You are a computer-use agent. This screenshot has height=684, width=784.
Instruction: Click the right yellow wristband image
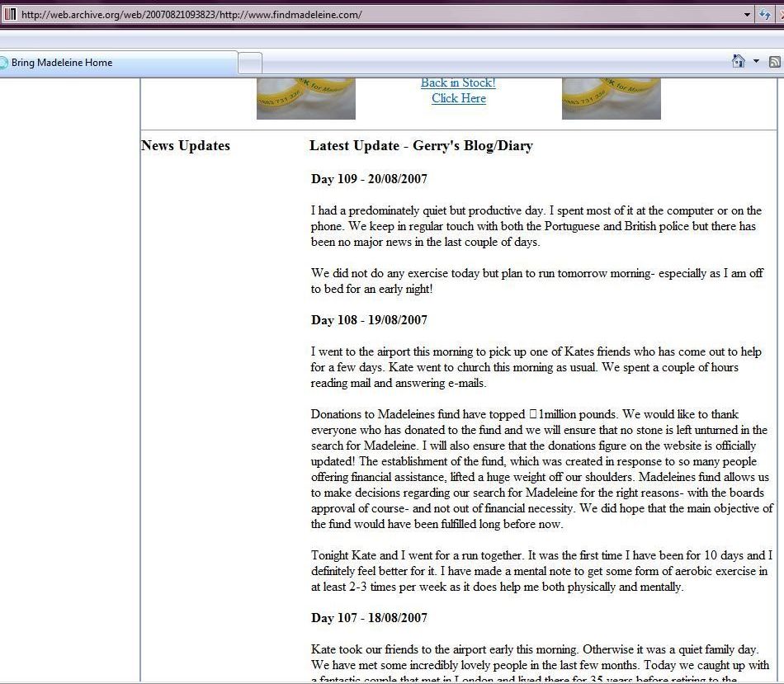point(611,98)
